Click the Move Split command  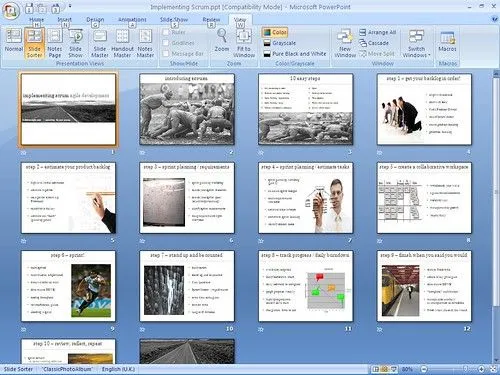[377, 53]
